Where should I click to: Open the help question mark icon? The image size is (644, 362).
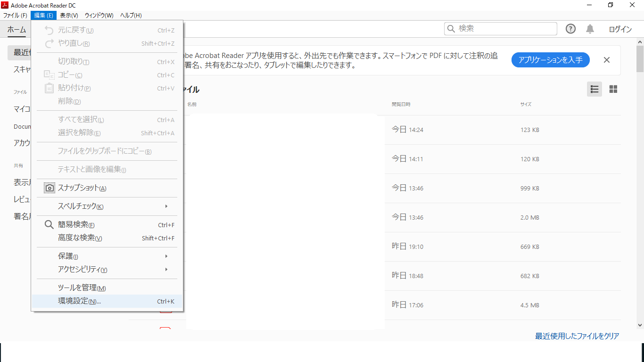[x=570, y=29]
